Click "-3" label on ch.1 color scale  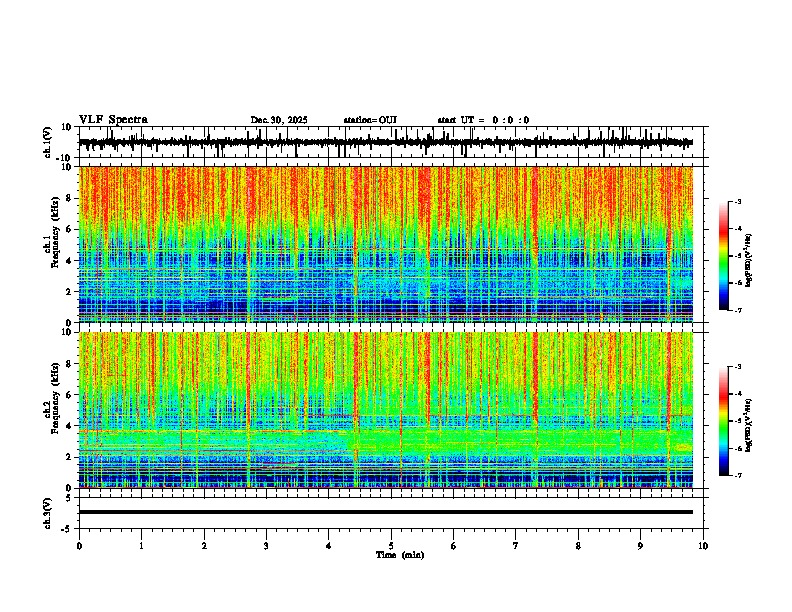click(x=738, y=201)
